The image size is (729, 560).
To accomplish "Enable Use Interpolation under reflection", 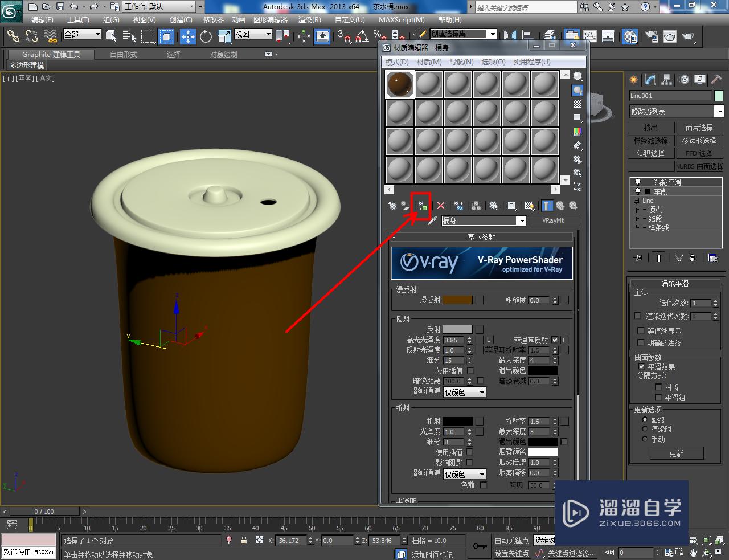I will click(x=470, y=371).
